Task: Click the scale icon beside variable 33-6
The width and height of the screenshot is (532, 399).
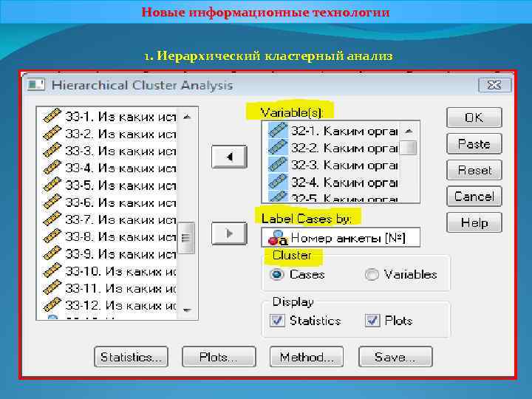Action: 52,202
